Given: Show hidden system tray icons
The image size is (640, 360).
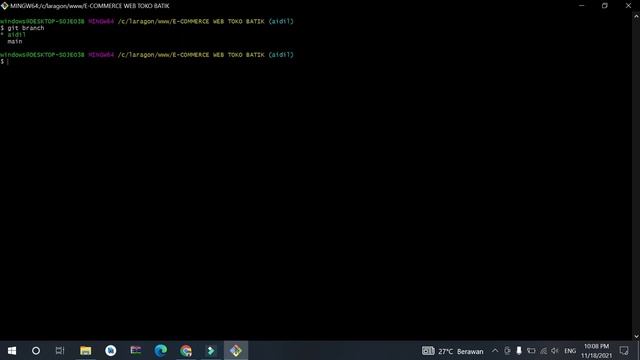Looking at the screenshot, I should point(495,351).
